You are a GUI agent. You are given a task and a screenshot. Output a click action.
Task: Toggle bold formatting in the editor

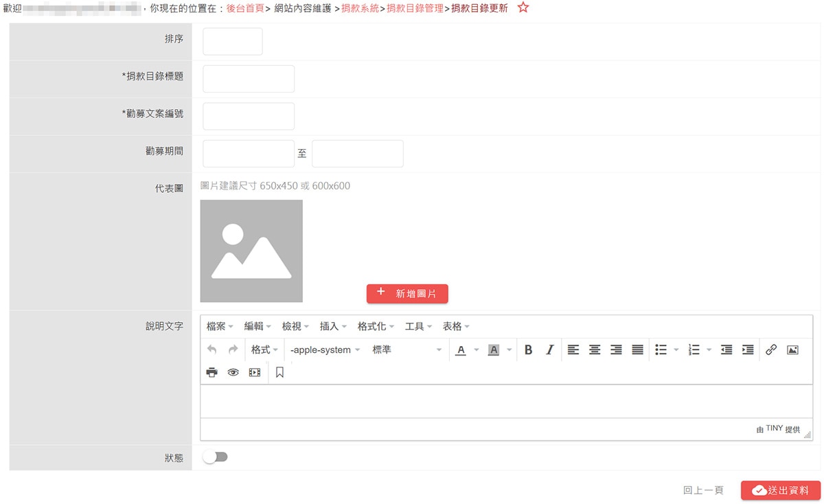pos(528,350)
